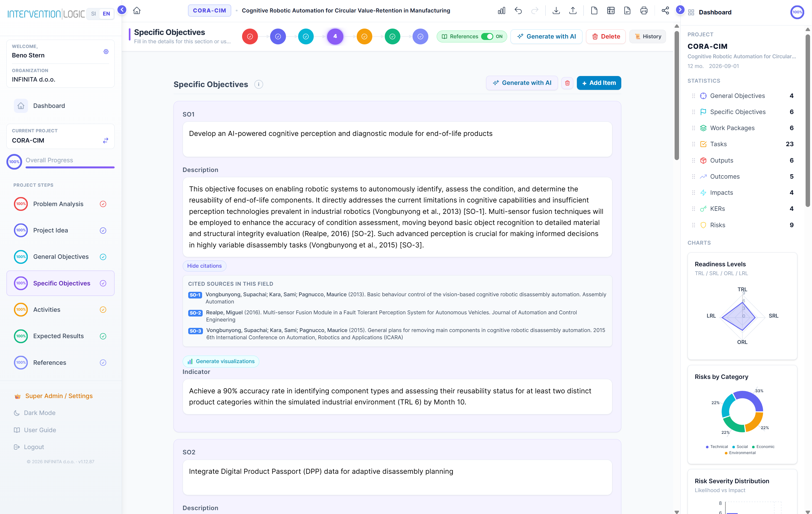Image resolution: width=812 pixels, height=514 pixels.
Task: Switch language to SI
Action: click(93, 14)
